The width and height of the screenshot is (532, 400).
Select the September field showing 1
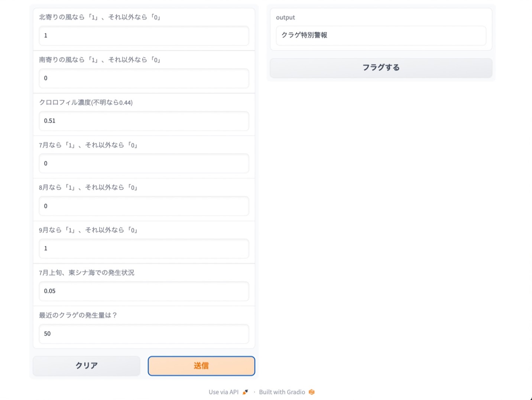click(x=144, y=249)
